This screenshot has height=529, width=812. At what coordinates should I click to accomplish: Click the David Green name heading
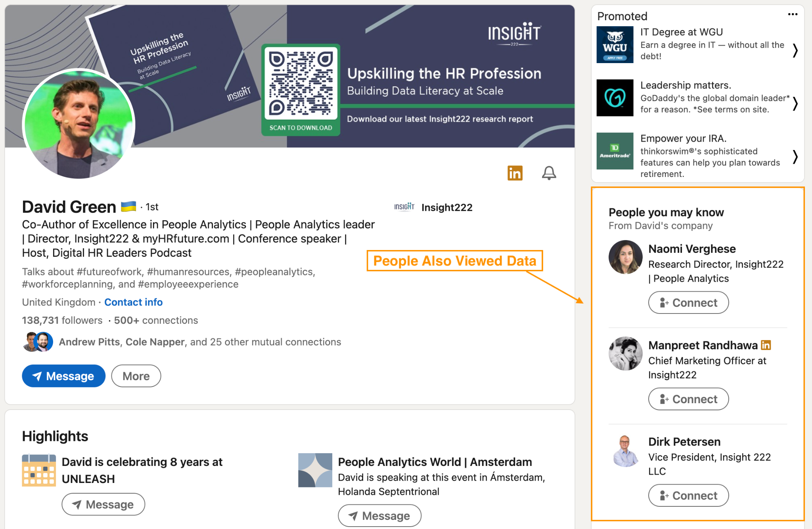click(x=69, y=207)
